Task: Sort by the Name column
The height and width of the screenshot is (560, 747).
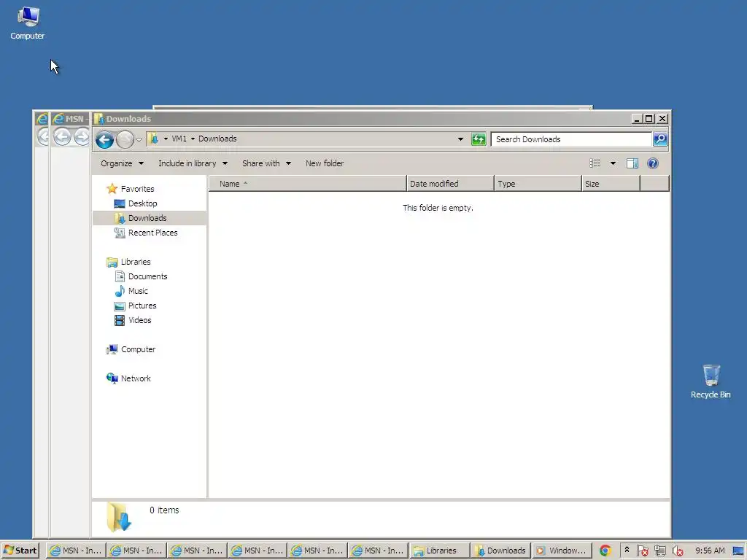Action: tap(307, 183)
